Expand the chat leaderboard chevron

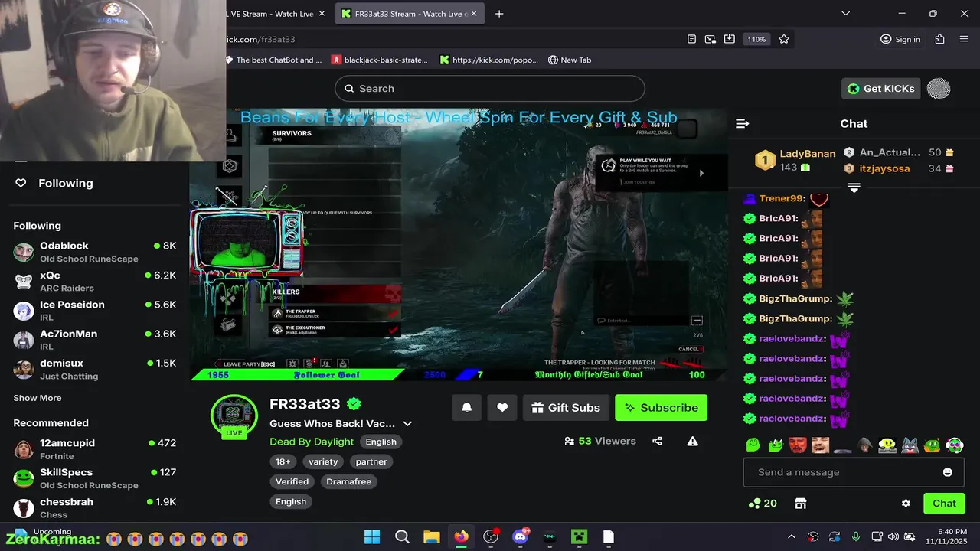click(x=854, y=187)
